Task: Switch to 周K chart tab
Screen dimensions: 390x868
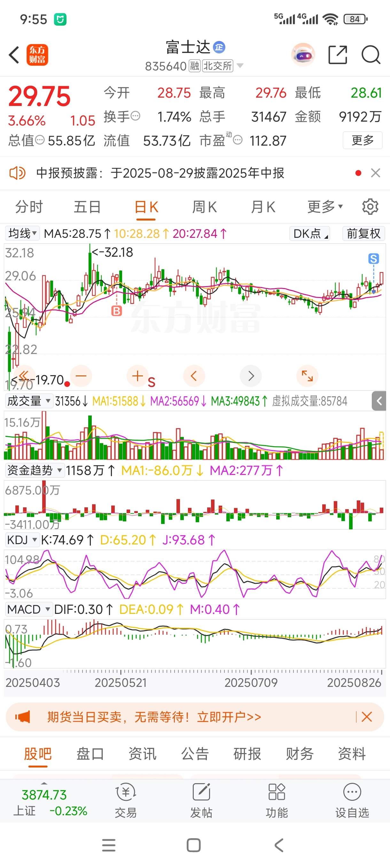Action: tap(204, 206)
